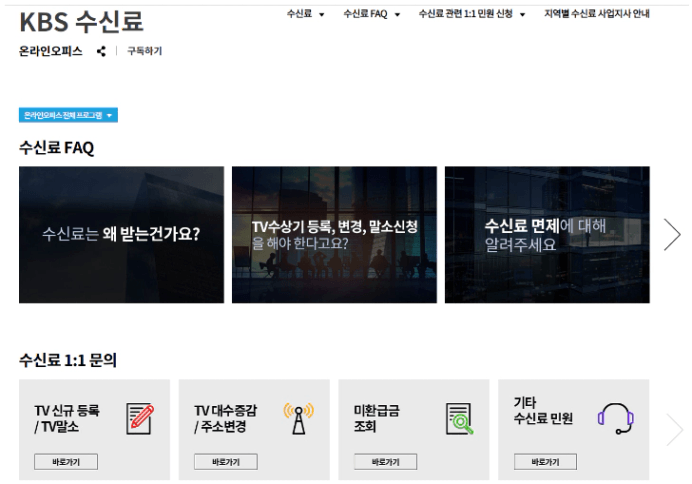Click the headset icon for 기타 수신료 민원
Image resolution: width=692 pixels, height=484 pixels.
tap(616, 419)
